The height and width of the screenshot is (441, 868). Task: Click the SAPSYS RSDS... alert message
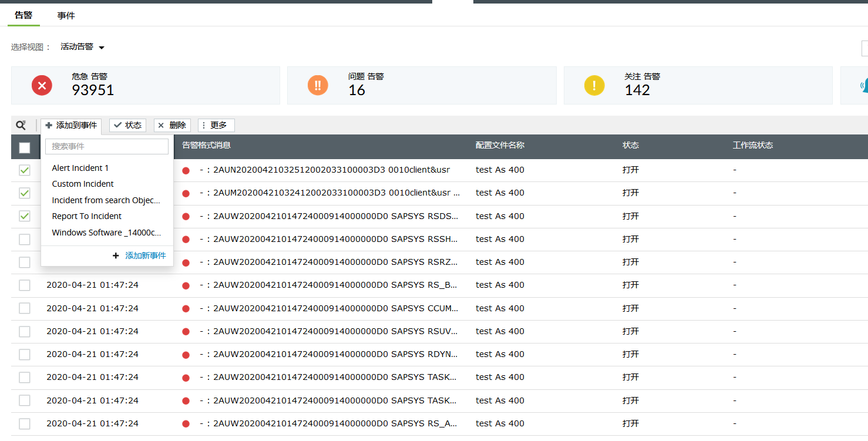click(x=329, y=216)
